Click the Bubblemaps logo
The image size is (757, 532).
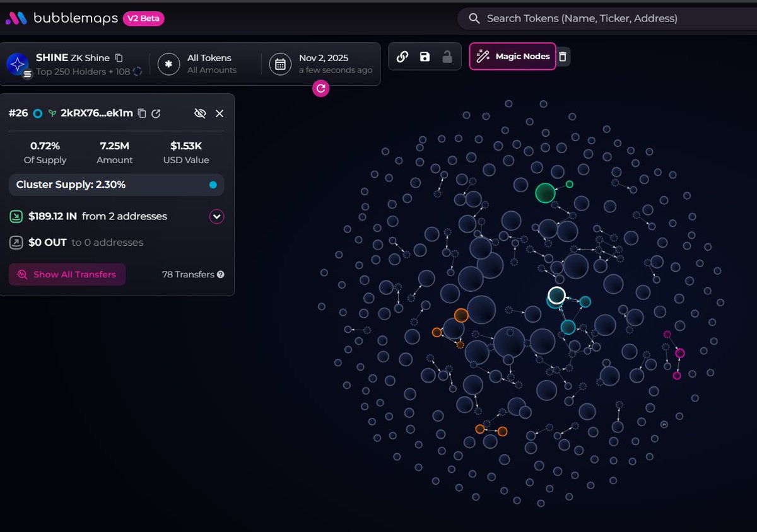click(61, 18)
